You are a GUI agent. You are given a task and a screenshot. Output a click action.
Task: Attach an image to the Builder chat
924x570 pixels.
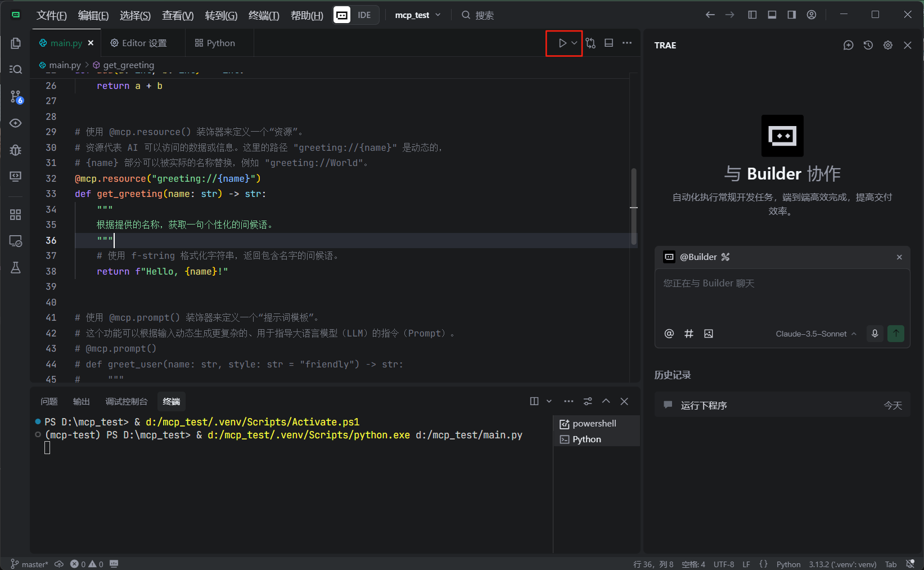(709, 334)
